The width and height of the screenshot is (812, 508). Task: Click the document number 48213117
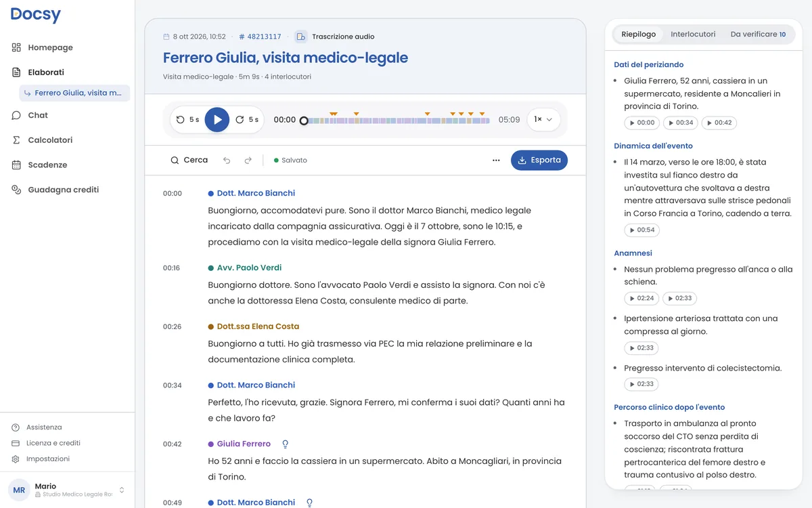click(x=261, y=37)
